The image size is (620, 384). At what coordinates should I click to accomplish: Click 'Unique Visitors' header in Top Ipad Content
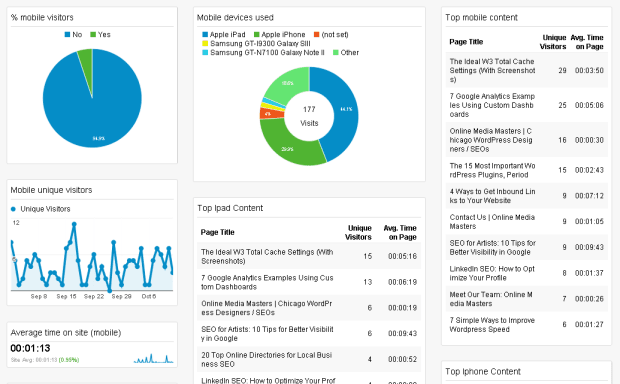pos(358,233)
